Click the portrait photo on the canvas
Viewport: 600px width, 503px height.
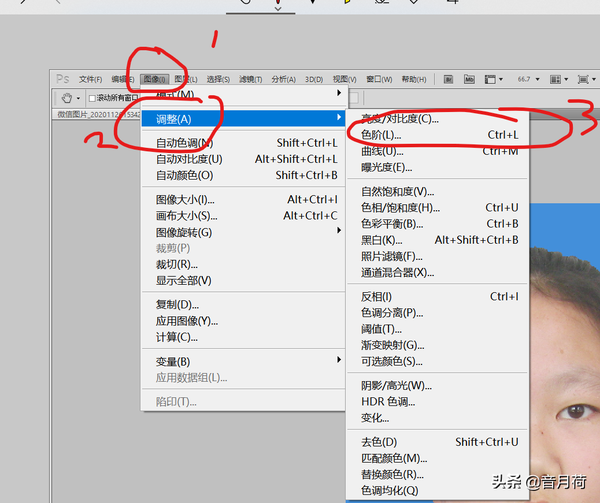point(565,352)
